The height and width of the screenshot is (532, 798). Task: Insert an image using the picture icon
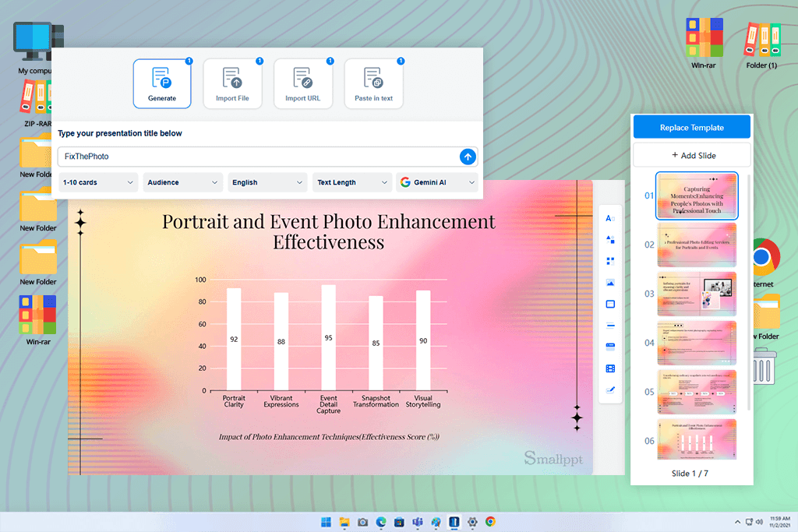[x=610, y=283]
